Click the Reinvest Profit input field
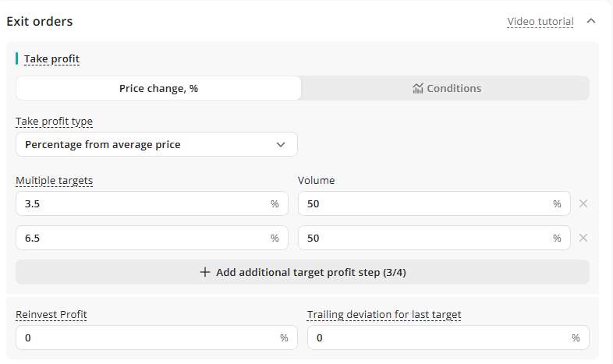This screenshot has height=364, width=613. [x=148, y=337]
